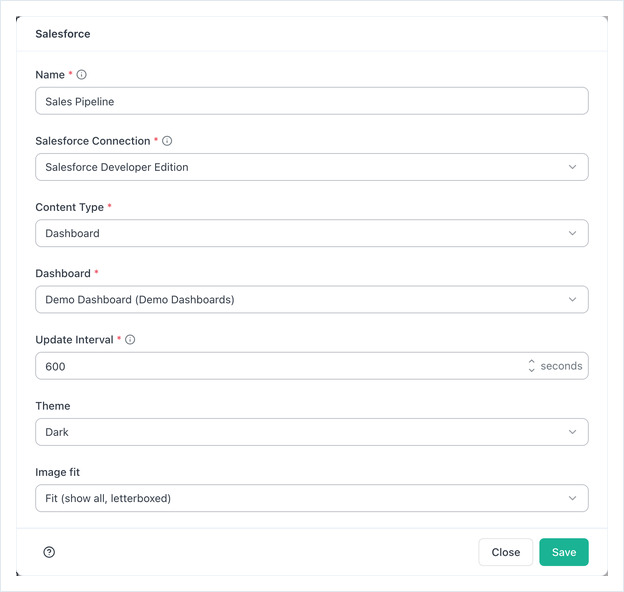The image size is (624, 592).
Task: Open the help question mark icon
Action: click(x=49, y=552)
